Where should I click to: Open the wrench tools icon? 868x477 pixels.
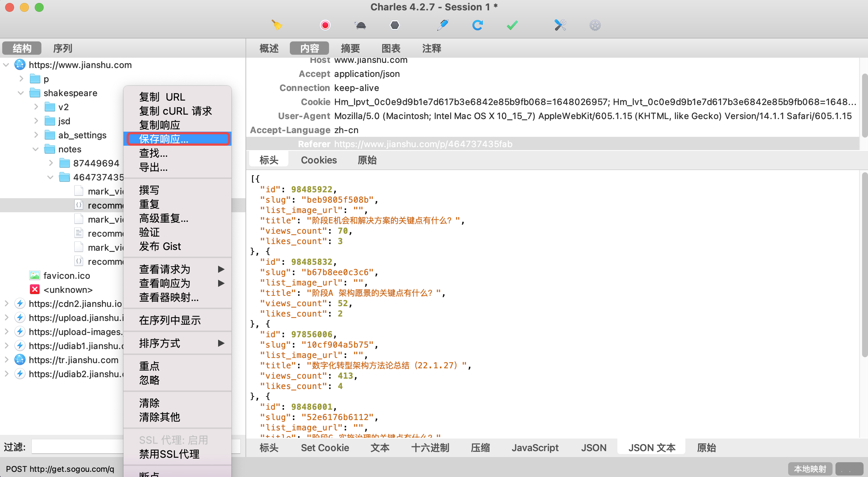[560, 25]
